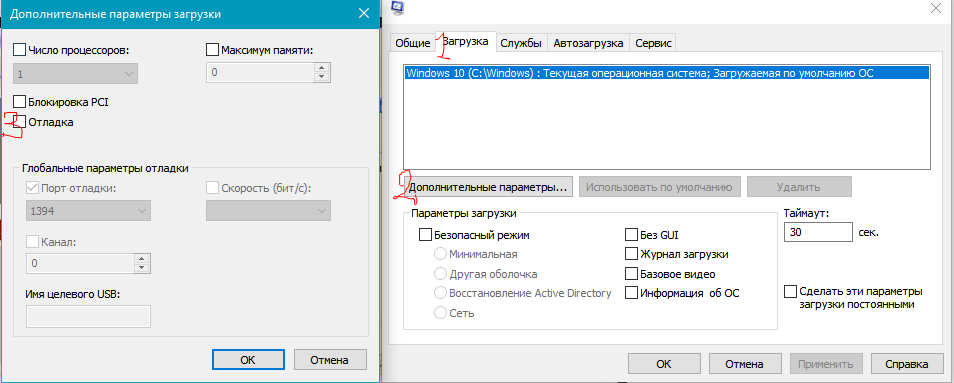Tick Сделать эти параметры загрузки постоянными
The height and width of the screenshot is (383, 954).
(790, 291)
